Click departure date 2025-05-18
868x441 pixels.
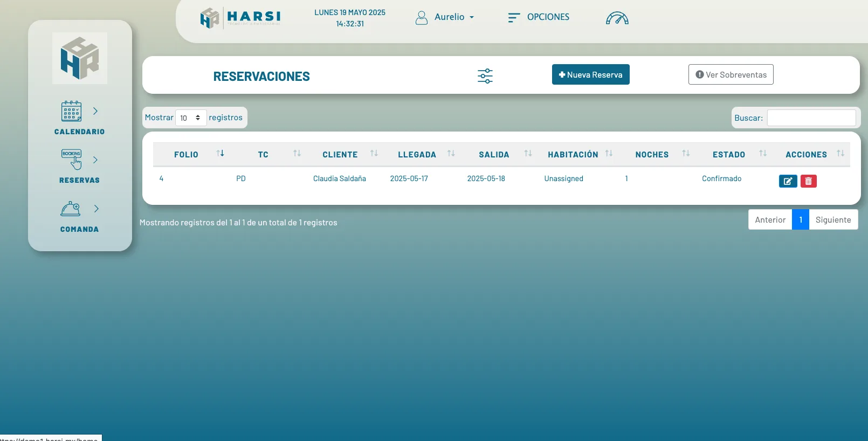[486, 178]
